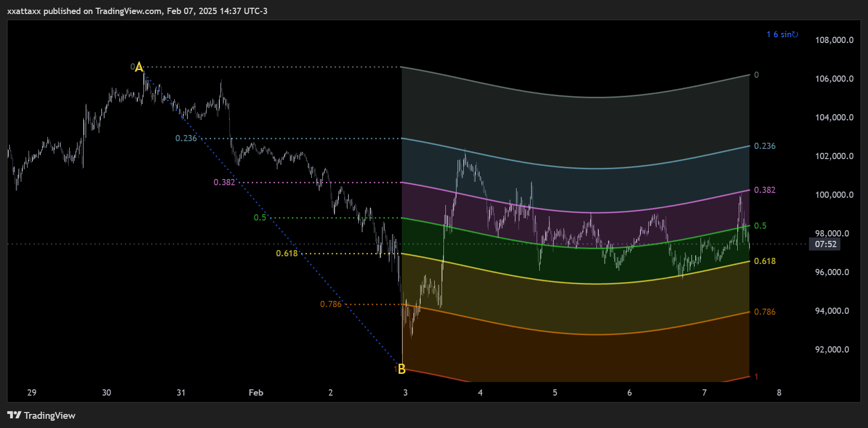This screenshot has height=428, width=868.
Task: Click the 0 label ending the gray curved band
Action: [757, 75]
